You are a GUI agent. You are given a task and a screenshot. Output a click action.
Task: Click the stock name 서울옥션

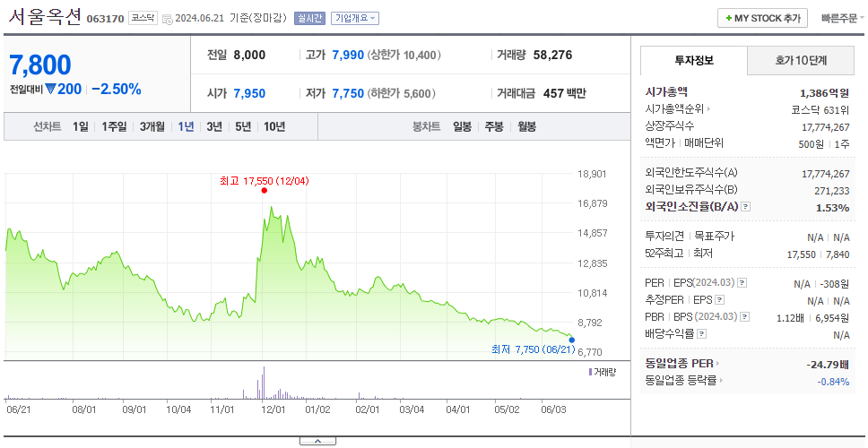point(45,16)
